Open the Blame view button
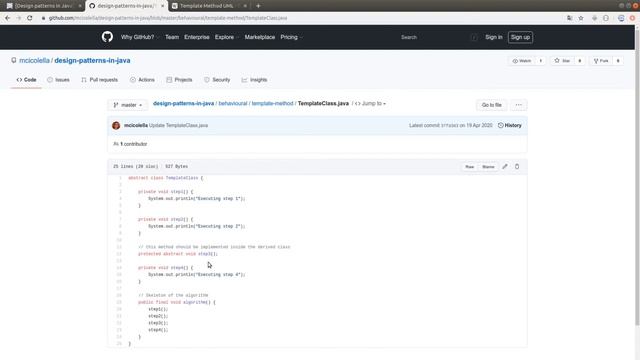This screenshot has width=640, height=360. (x=488, y=167)
